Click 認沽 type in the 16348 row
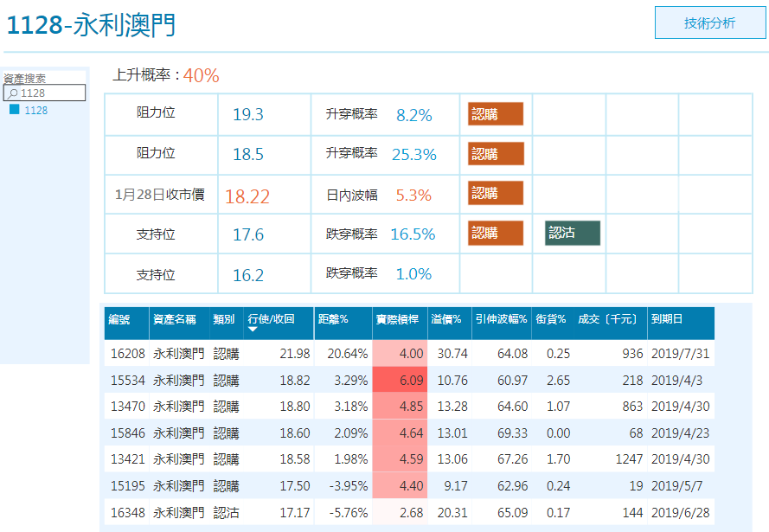 [x=226, y=513]
